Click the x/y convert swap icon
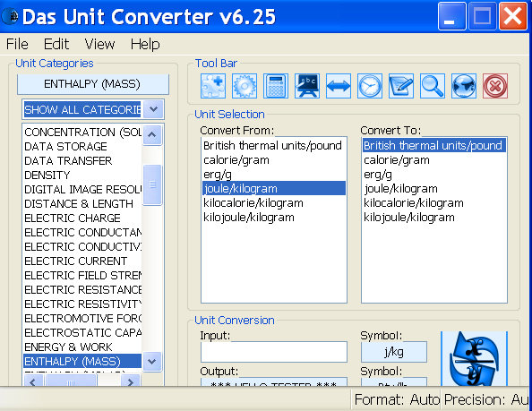This screenshot has width=532, height=411. [x=474, y=358]
